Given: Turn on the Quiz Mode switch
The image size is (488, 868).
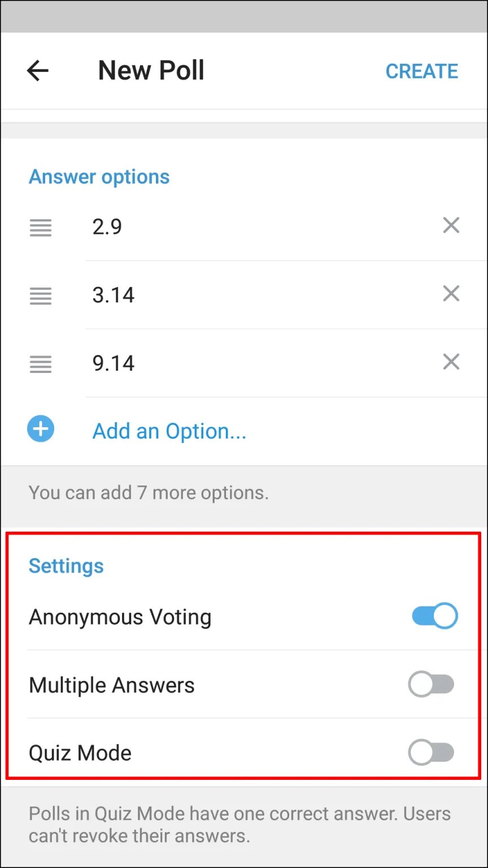Looking at the screenshot, I should [x=432, y=753].
